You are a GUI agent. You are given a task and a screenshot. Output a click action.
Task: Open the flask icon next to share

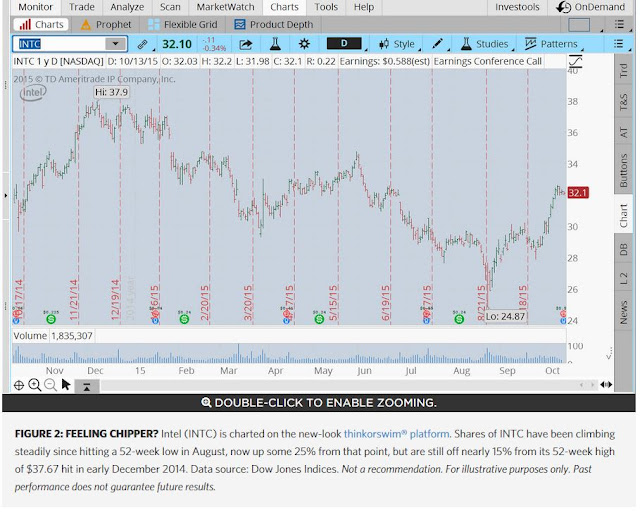pos(275,44)
